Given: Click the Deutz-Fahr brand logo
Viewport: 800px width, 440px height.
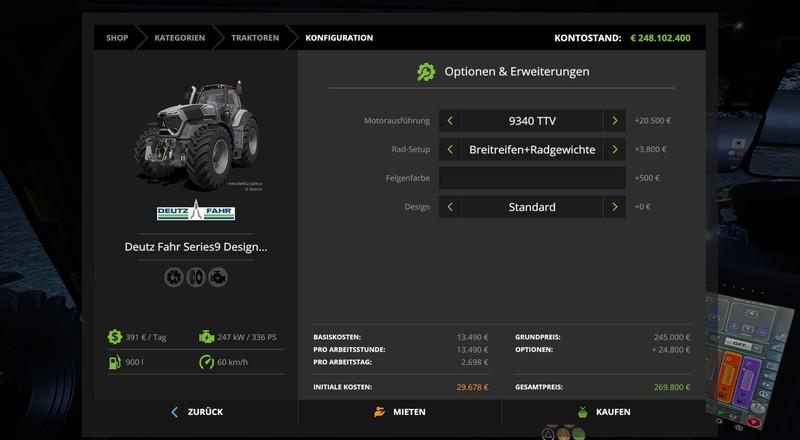Looking at the screenshot, I should click(x=195, y=211).
